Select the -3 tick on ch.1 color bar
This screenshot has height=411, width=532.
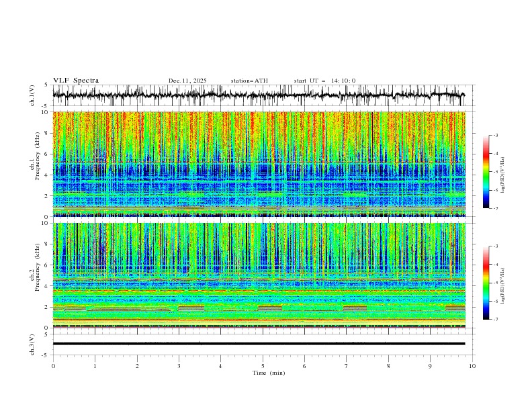pos(495,136)
